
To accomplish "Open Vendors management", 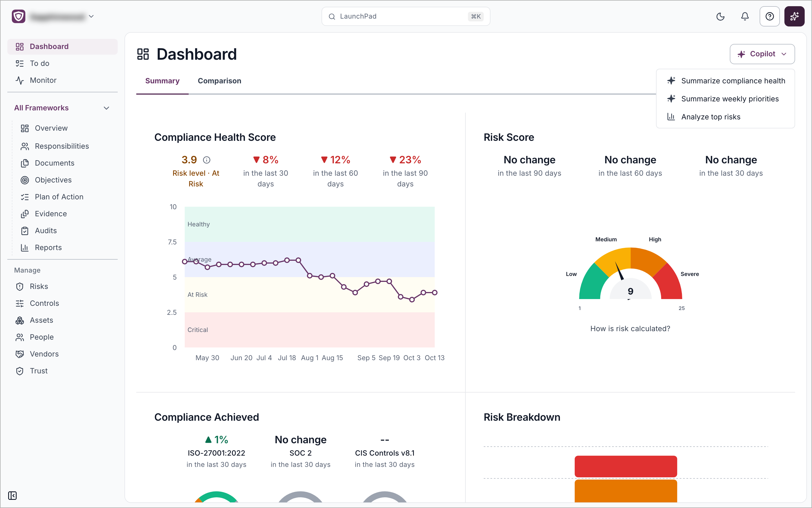I will (63, 354).
